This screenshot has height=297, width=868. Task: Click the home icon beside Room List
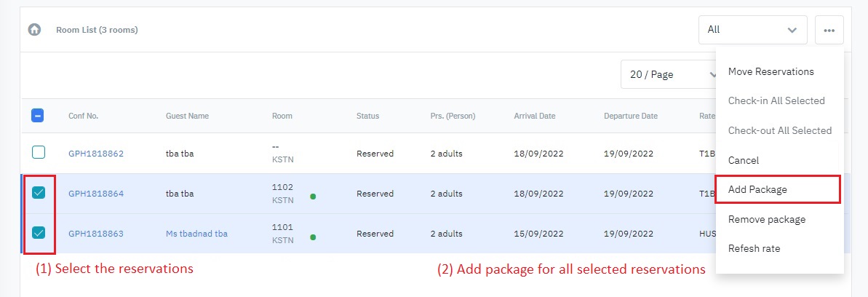34,30
